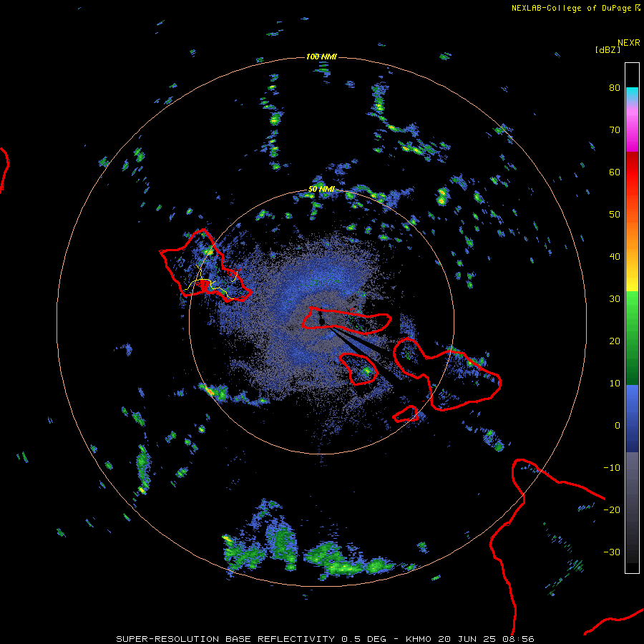Click the 40 value on dBZ scale
Viewport: 644px width, 644px height.
point(615,257)
